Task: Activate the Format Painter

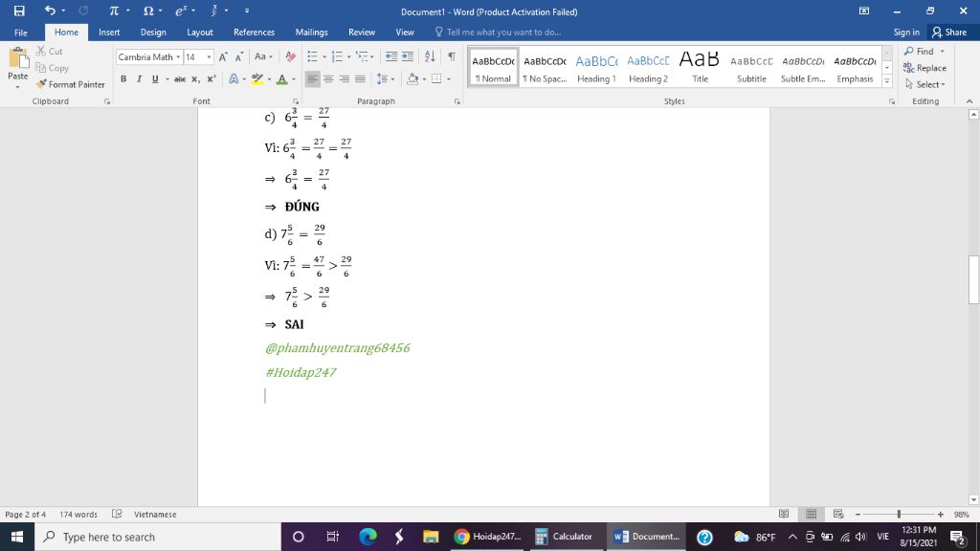Action: tap(70, 84)
